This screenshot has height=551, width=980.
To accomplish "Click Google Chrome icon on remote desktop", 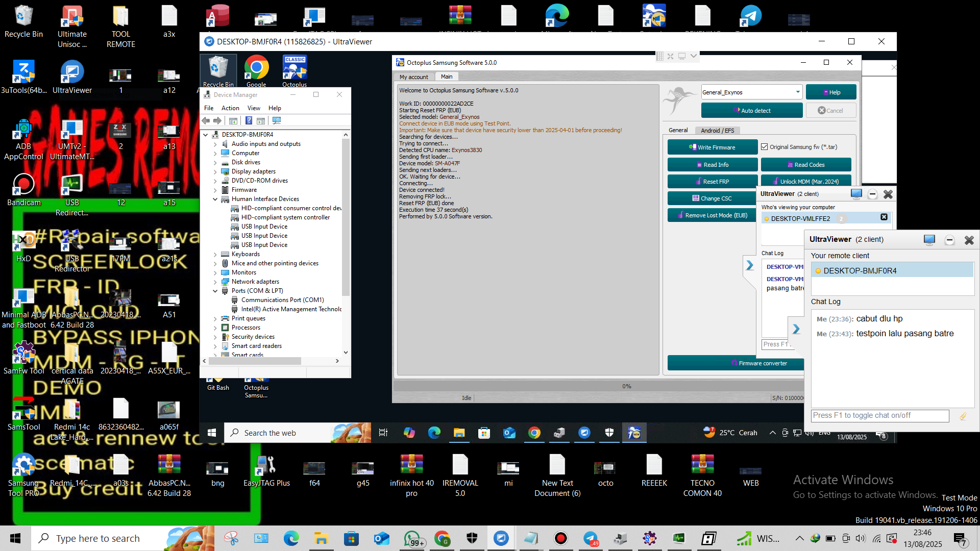I will 256,71.
